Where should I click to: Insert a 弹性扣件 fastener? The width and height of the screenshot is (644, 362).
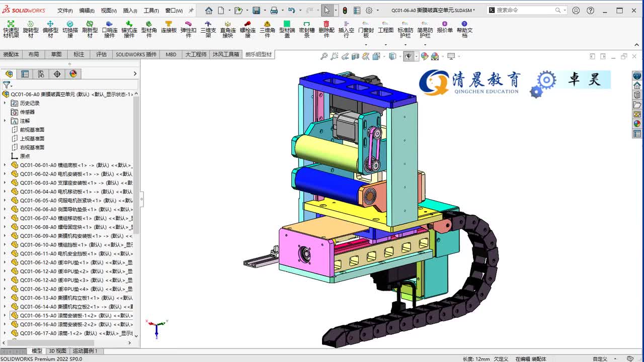(x=188, y=29)
